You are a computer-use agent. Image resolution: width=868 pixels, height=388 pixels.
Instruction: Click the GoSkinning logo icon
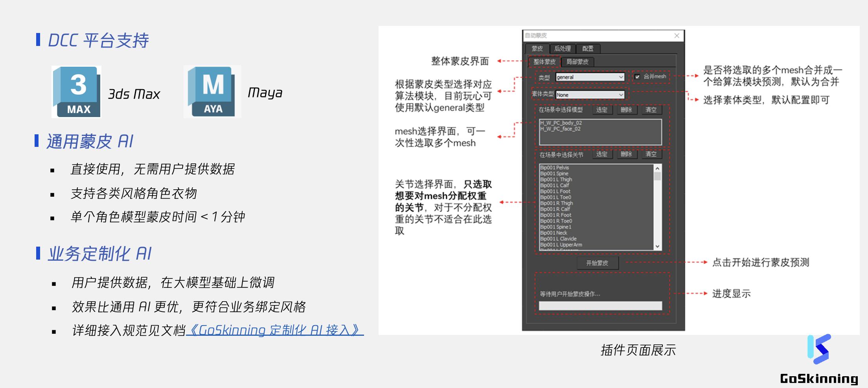click(x=819, y=349)
